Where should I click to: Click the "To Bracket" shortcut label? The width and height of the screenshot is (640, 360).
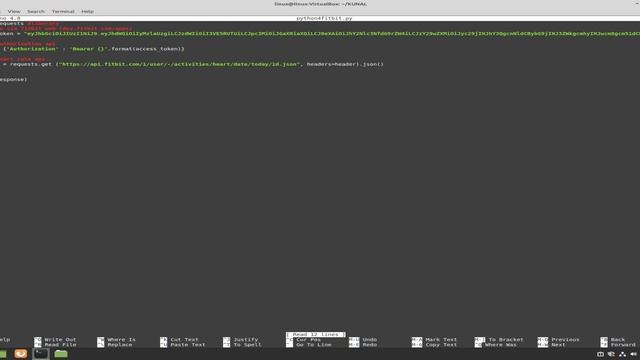pyautogui.click(x=505, y=340)
